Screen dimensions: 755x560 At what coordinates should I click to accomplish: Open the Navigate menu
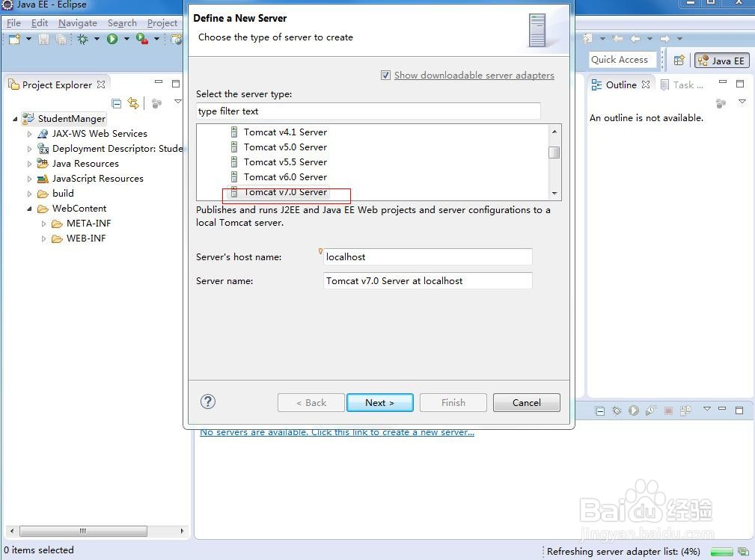pyautogui.click(x=78, y=22)
